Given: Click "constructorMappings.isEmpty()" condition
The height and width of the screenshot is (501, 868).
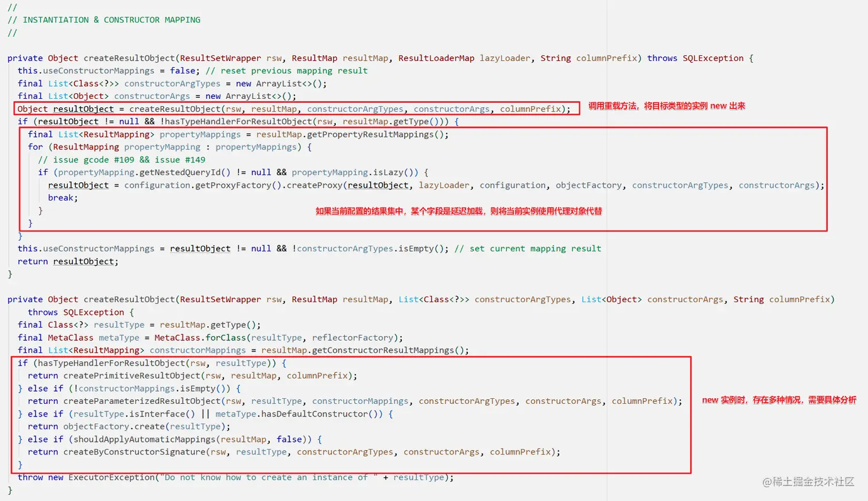Looking at the screenshot, I should pyautogui.click(x=154, y=388).
